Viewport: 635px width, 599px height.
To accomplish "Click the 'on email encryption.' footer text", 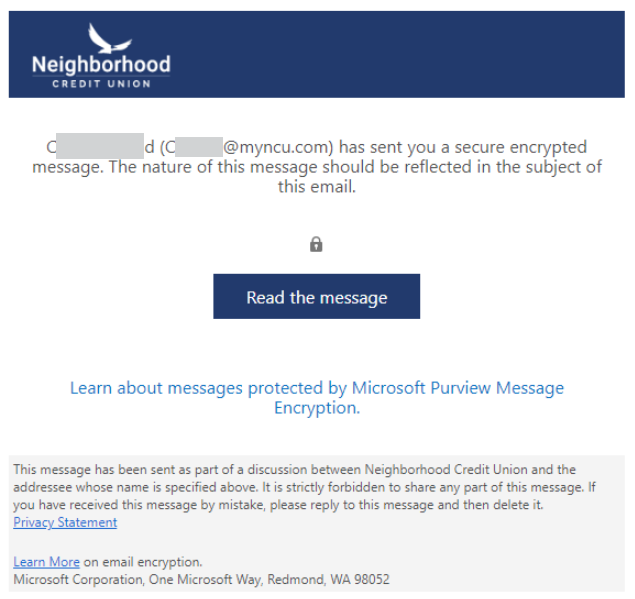I will tap(143, 562).
